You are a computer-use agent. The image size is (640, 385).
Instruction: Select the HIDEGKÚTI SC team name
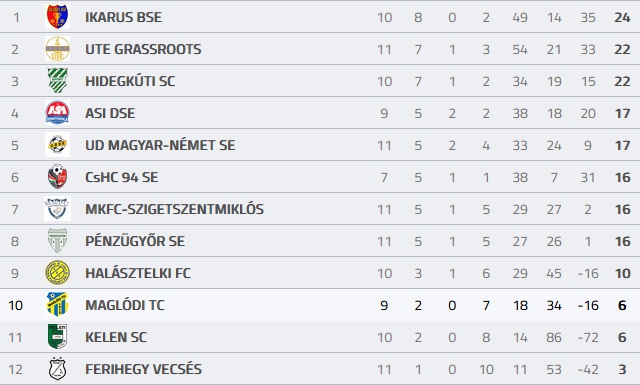[130, 81]
